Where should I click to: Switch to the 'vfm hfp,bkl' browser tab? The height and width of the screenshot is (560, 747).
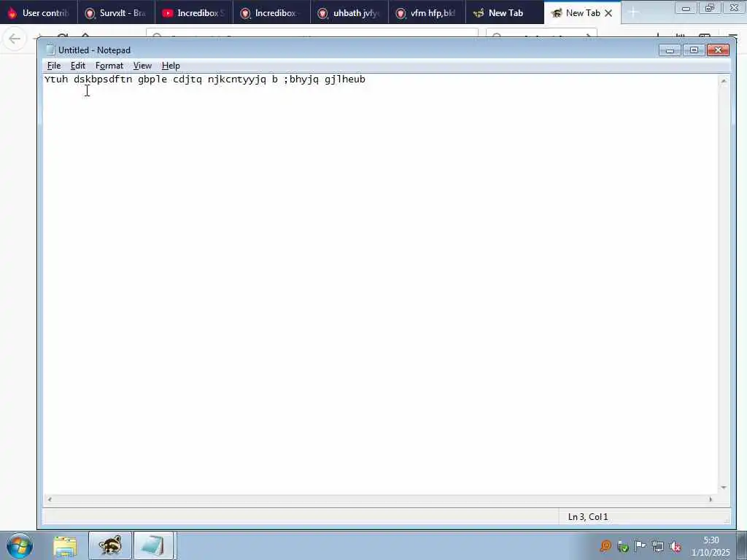coord(427,13)
